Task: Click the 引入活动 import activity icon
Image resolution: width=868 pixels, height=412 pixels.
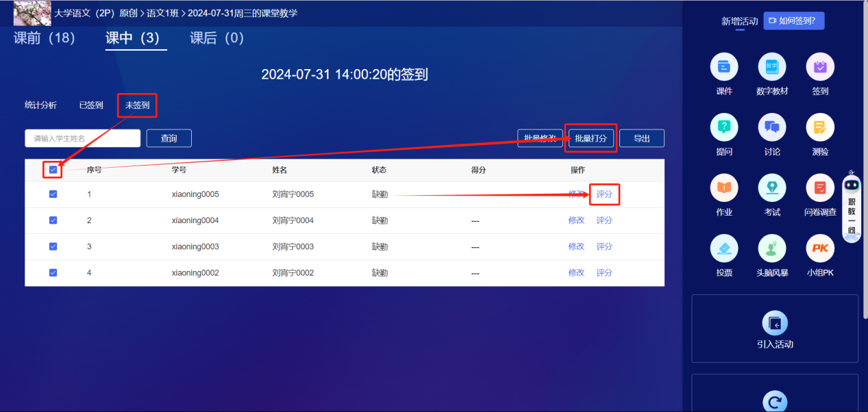Action: click(775, 324)
